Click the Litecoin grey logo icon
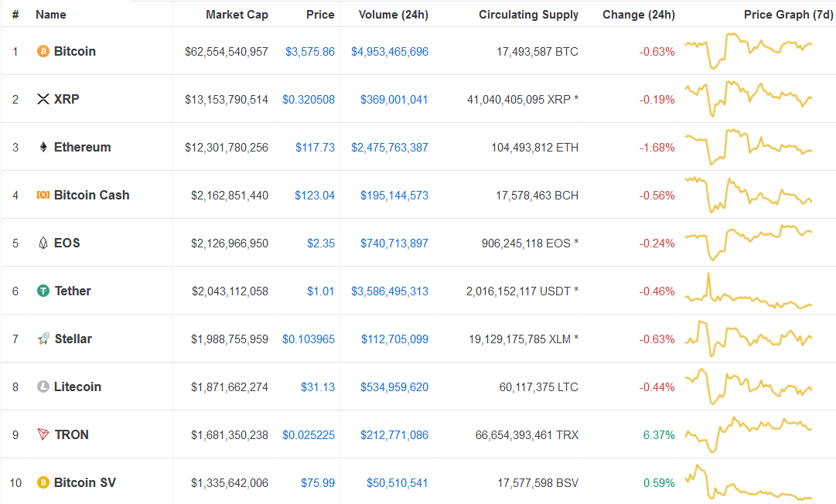Viewport: 836px width, 504px height. point(43,387)
